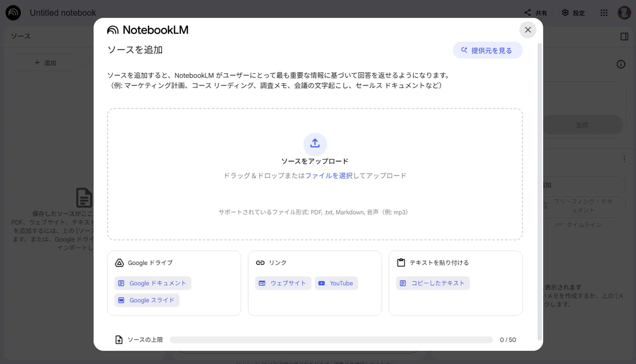Click the 提供元を見る button
The width and height of the screenshot is (636, 364).
click(488, 50)
